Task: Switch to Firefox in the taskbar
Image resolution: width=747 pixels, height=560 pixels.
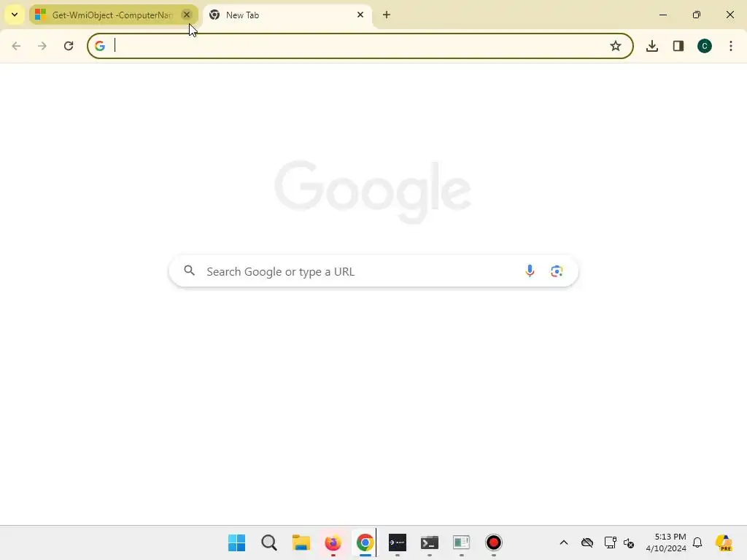Action: (333, 542)
